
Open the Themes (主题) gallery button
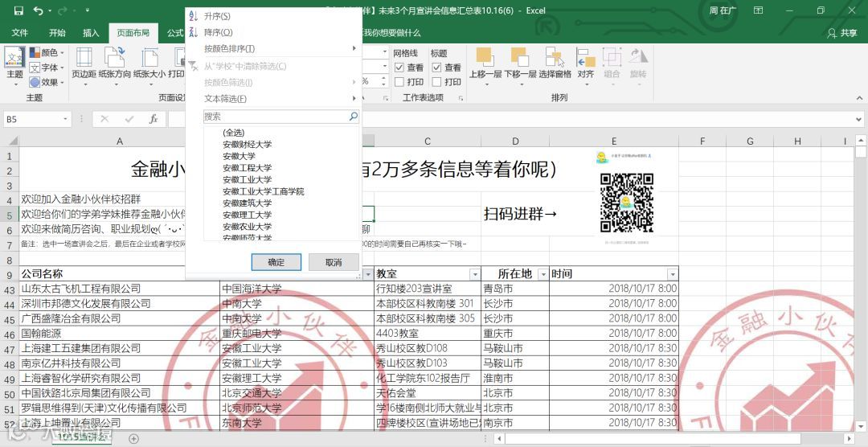tap(15, 67)
